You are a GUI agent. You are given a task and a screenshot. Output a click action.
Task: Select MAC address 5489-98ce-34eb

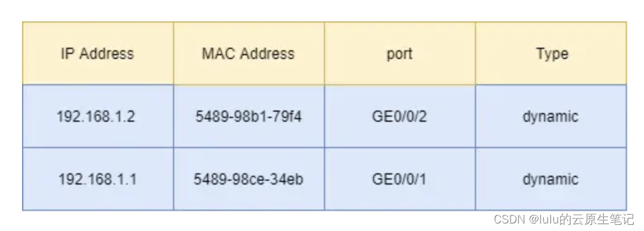[249, 179]
